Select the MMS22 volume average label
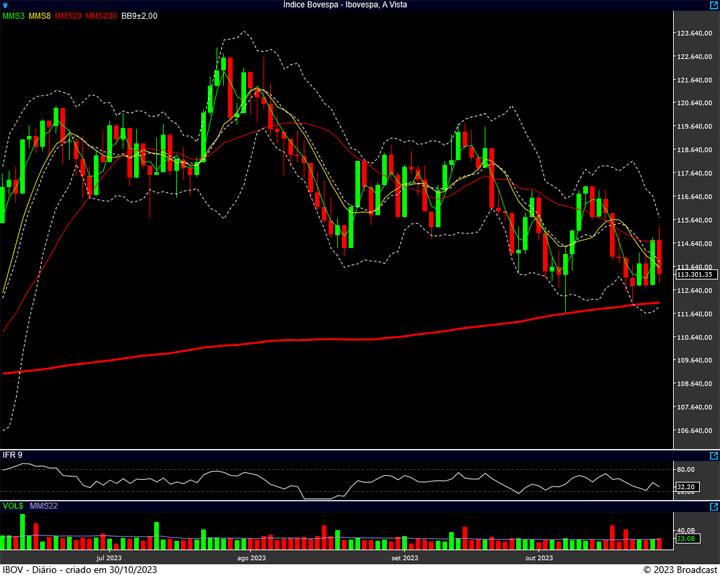The image size is (720, 575). pyautogui.click(x=44, y=506)
